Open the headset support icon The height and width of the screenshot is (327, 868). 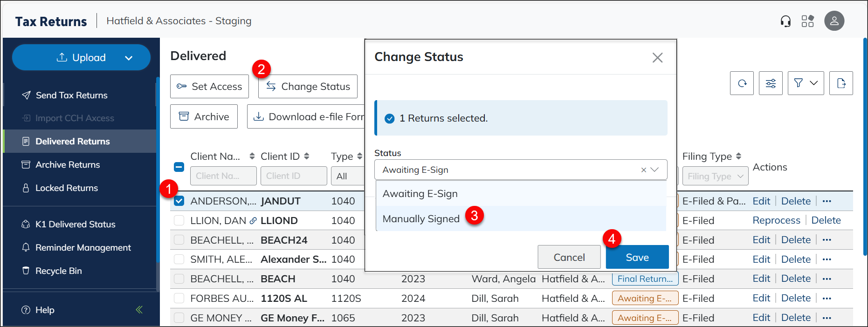[785, 21]
